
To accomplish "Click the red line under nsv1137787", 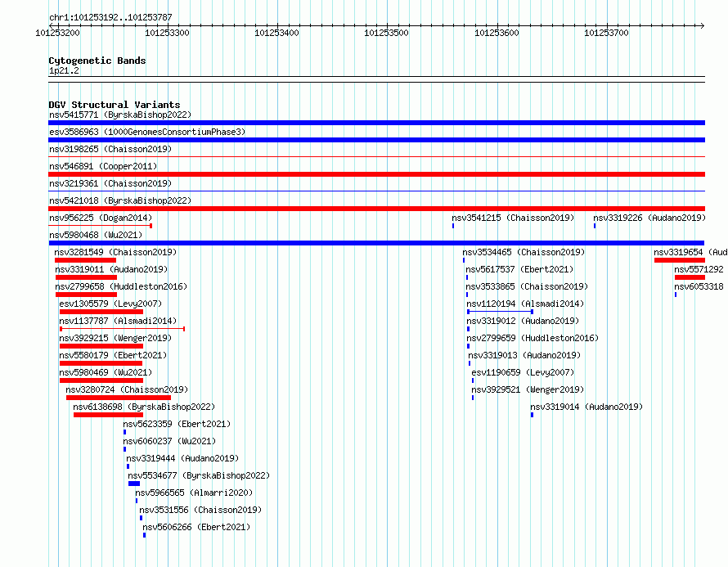I will [123, 329].
